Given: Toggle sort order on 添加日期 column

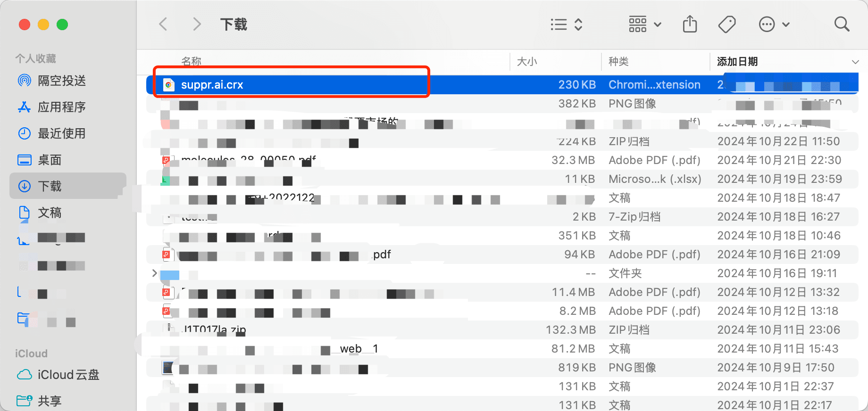Looking at the screenshot, I should pos(783,62).
